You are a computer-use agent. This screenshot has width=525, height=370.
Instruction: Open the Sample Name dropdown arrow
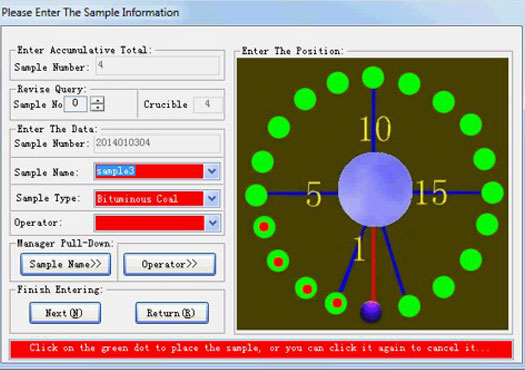click(x=212, y=171)
